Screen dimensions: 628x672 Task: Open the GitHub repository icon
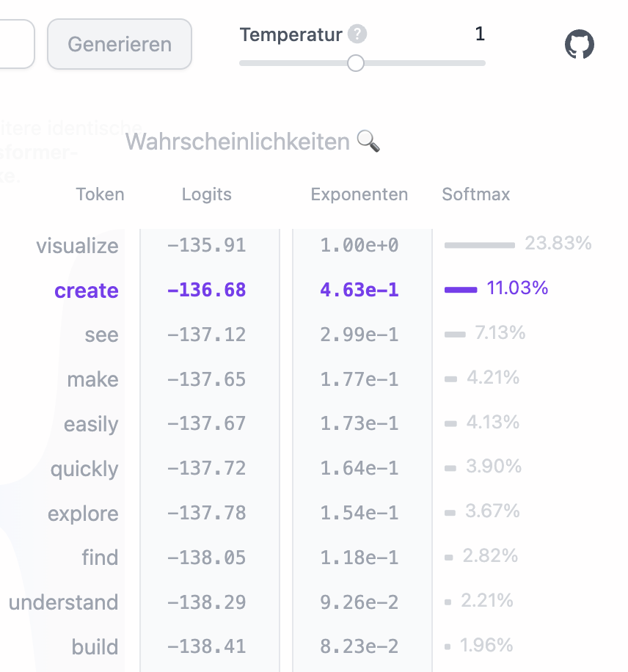click(579, 45)
